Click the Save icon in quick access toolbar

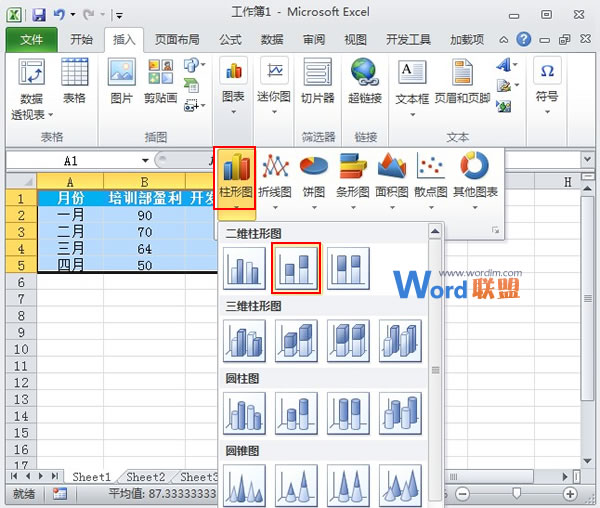(x=39, y=15)
